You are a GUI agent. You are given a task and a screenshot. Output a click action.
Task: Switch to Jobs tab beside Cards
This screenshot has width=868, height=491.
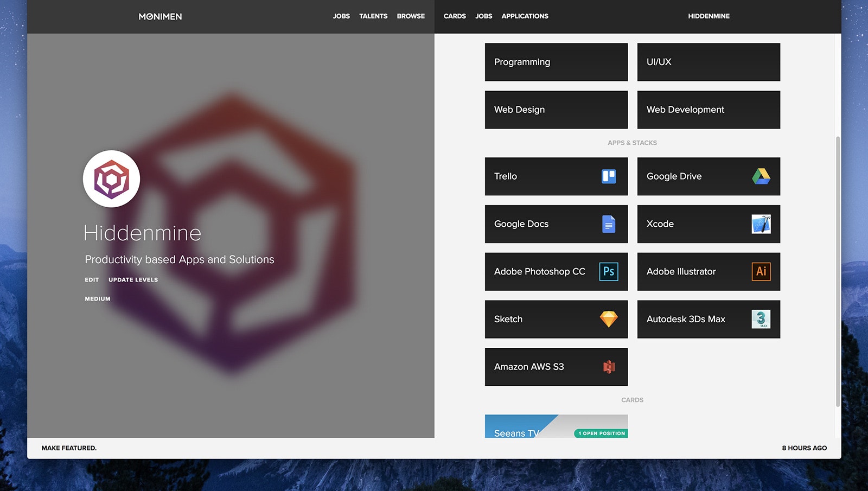[483, 16]
